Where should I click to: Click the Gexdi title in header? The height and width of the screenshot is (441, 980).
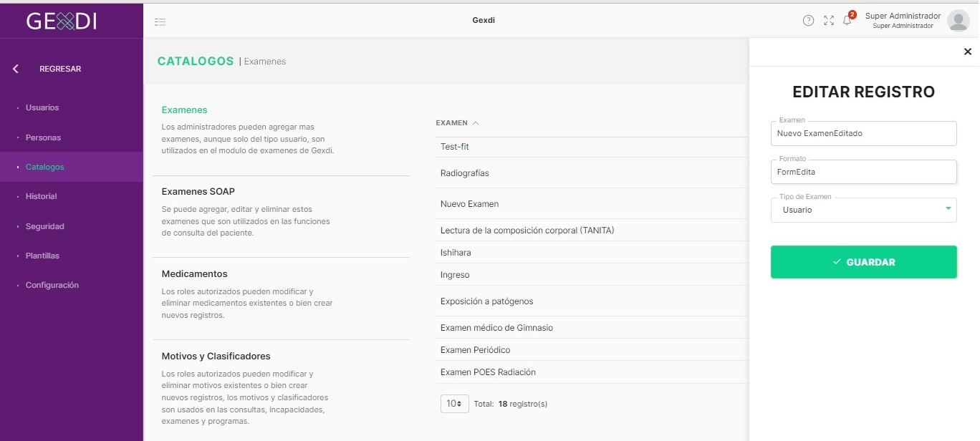484,20
